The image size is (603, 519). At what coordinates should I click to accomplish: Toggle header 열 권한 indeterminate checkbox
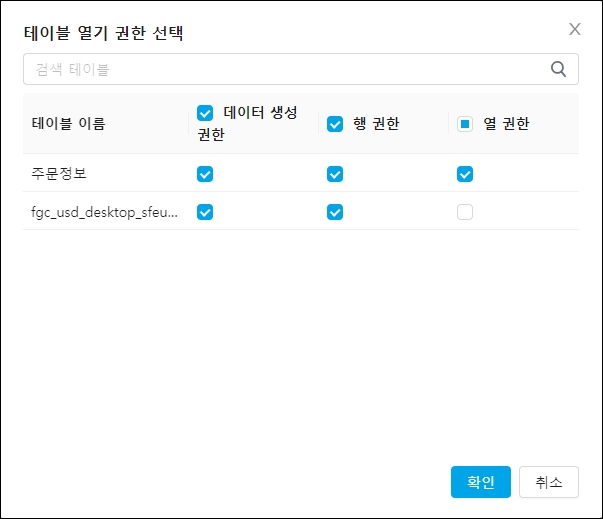click(465, 124)
